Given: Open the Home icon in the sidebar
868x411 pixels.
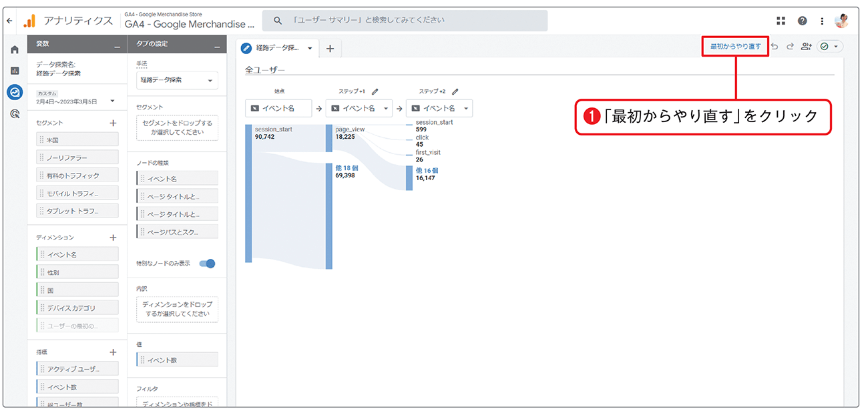Looking at the screenshot, I should 15,49.
